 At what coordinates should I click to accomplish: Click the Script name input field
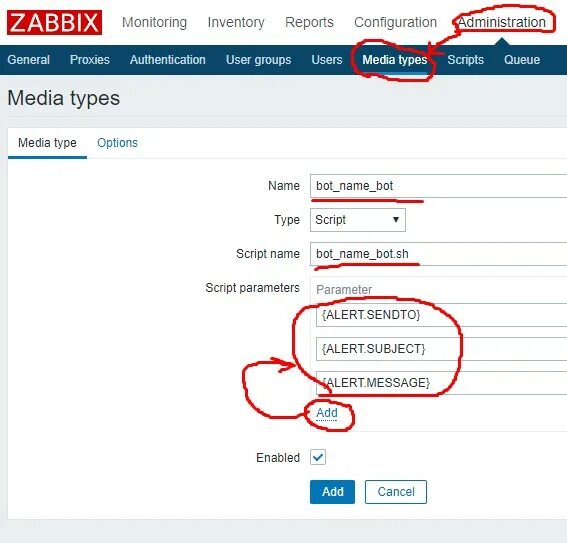click(438, 254)
